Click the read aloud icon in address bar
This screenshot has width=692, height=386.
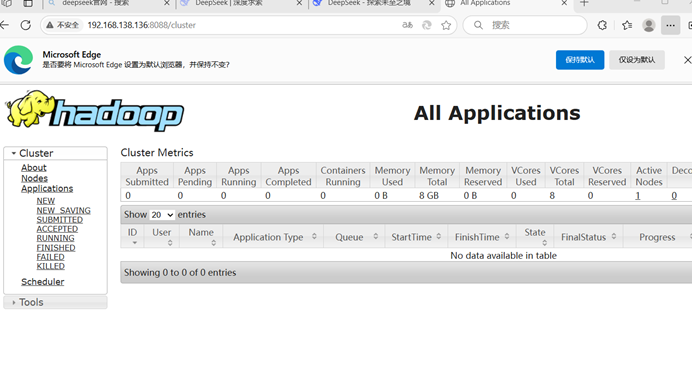point(407,25)
